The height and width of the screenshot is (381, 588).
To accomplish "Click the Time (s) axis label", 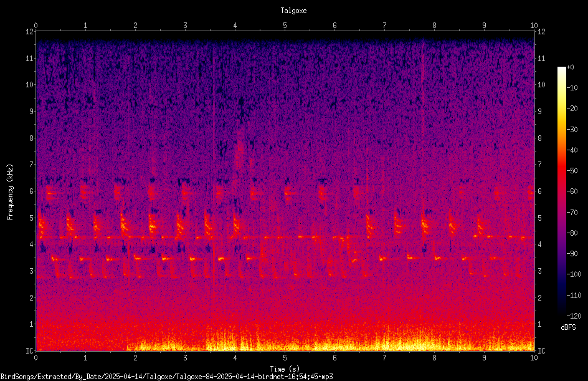I will point(285,369).
